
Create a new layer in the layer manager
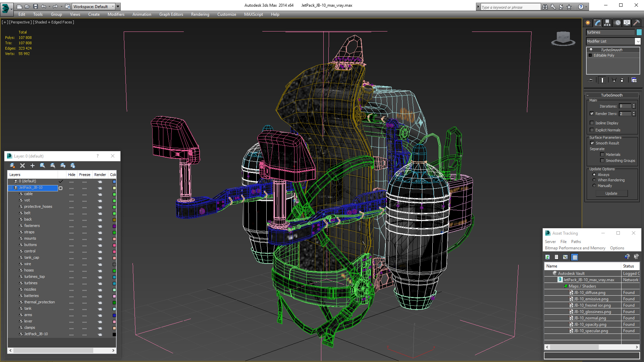tap(12, 166)
